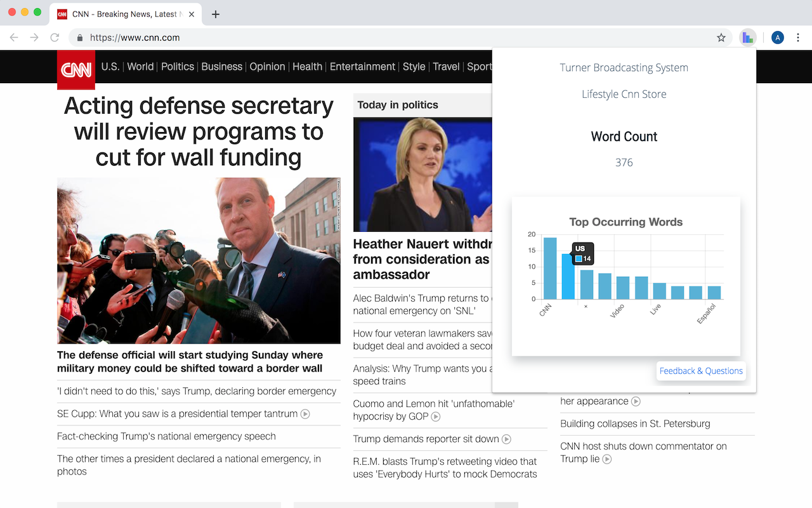Open the World section
The height and width of the screenshot is (508, 812).
(140, 67)
